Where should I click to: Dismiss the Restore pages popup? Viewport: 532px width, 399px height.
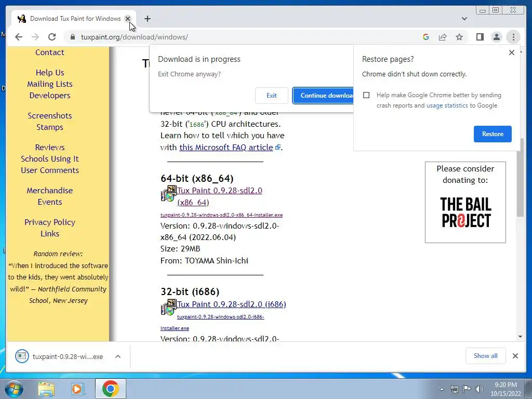coord(512,52)
